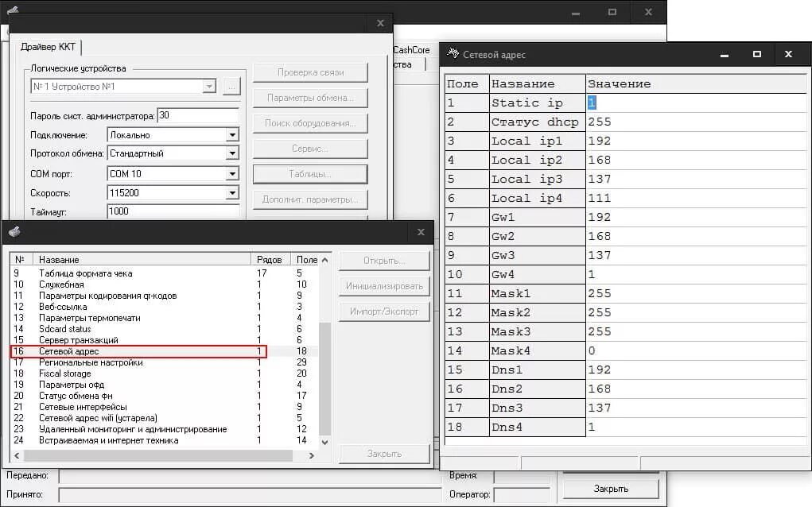This screenshot has width=812, height=507.
Task: Click the Принято output field
Action: click(250, 494)
